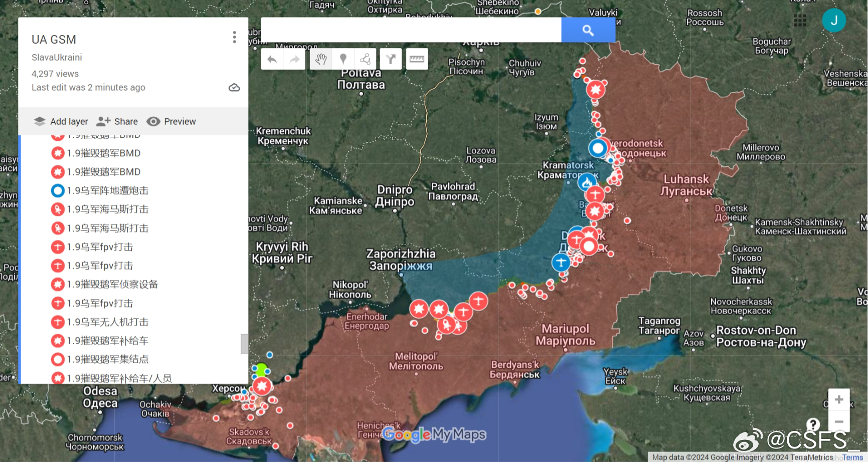This screenshot has height=462, width=868.
Task: Click the Redo arrow in map toolbar
Action: 294,60
